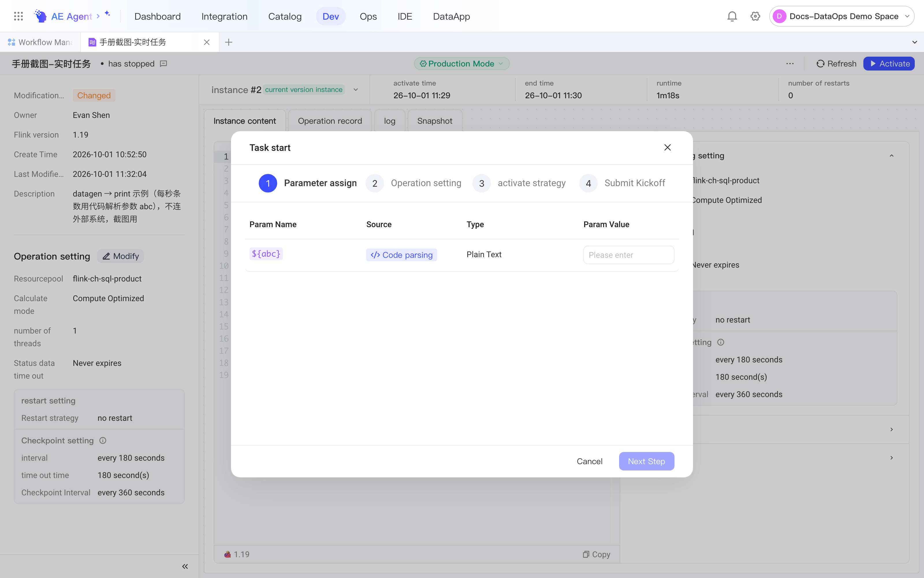Collapse the left sidebar with double chevron
Image resolution: width=924 pixels, height=578 pixels.
pos(185,566)
